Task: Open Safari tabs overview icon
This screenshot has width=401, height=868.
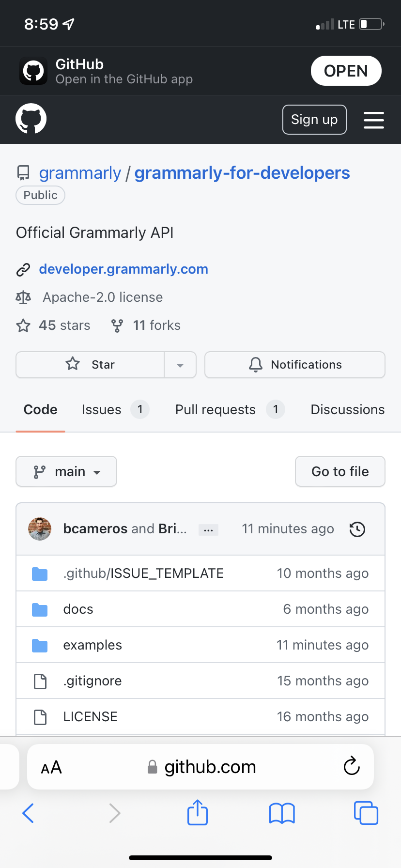Action: point(366,813)
